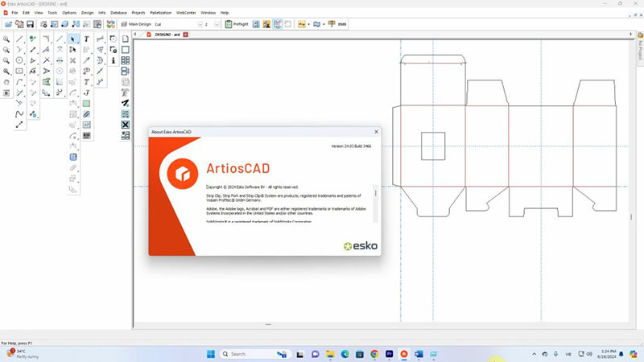Select the italic J paragraph text tool
The height and width of the screenshot is (362, 644).
click(x=87, y=93)
